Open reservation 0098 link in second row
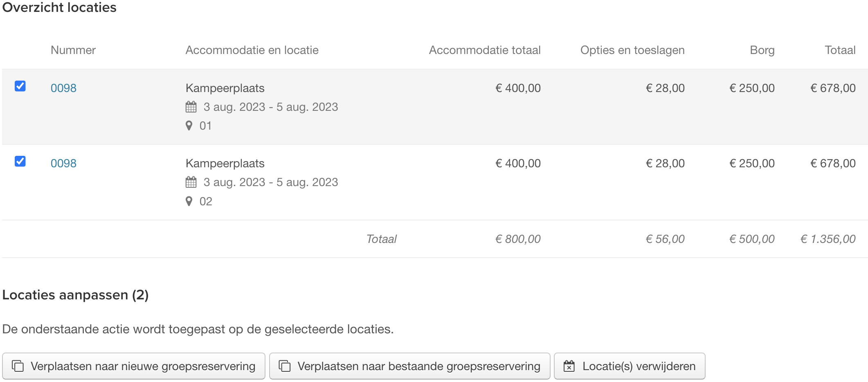The image size is (868, 382). [63, 163]
